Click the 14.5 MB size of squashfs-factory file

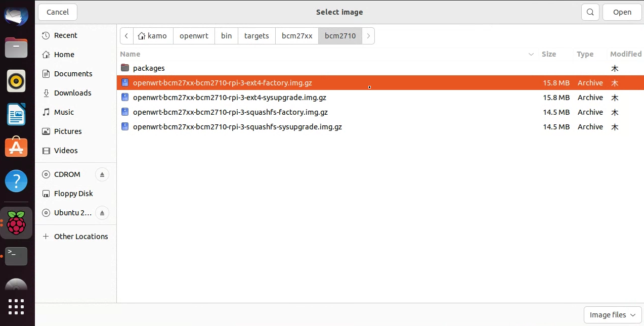click(556, 112)
